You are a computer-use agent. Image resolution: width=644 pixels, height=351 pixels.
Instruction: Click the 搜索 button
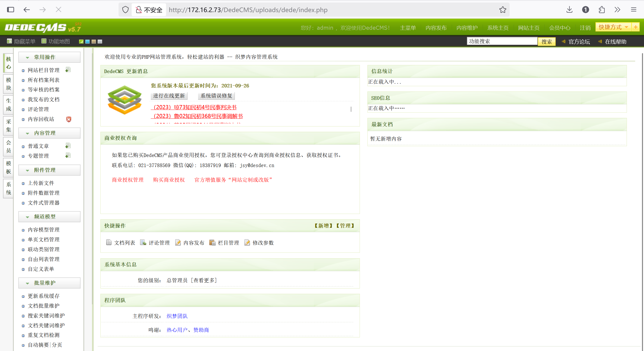547,41
